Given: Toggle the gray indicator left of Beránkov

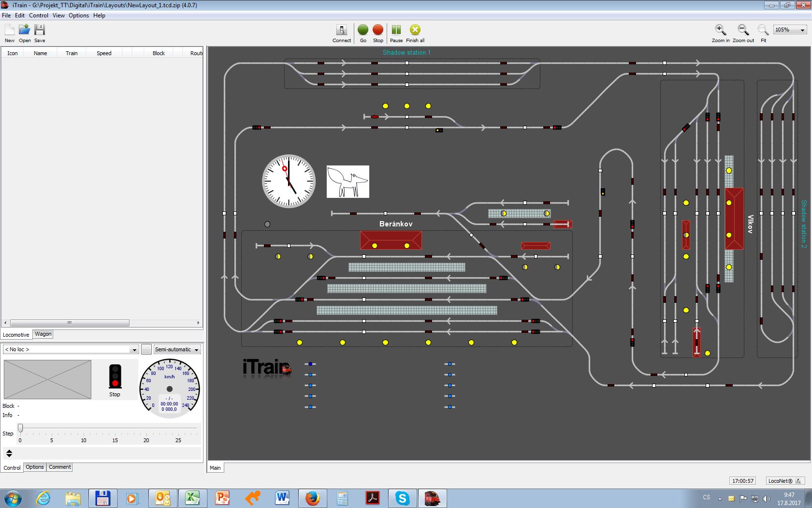Looking at the screenshot, I should click(x=267, y=224).
